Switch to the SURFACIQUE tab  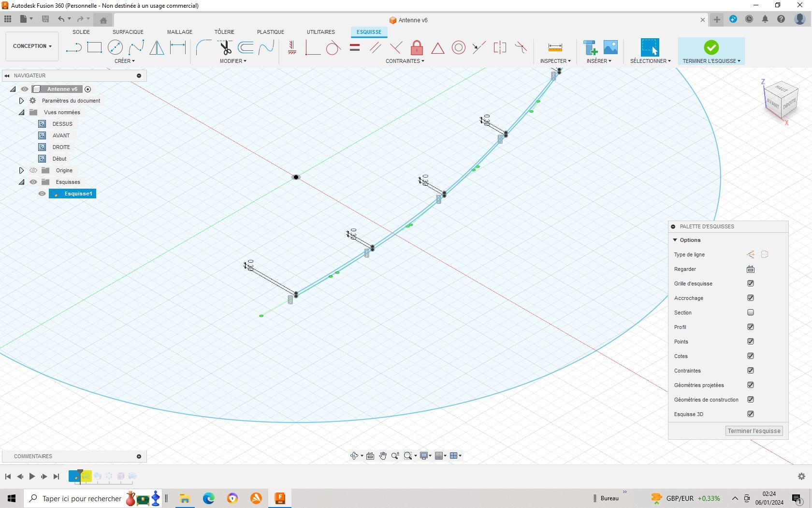click(x=128, y=32)
